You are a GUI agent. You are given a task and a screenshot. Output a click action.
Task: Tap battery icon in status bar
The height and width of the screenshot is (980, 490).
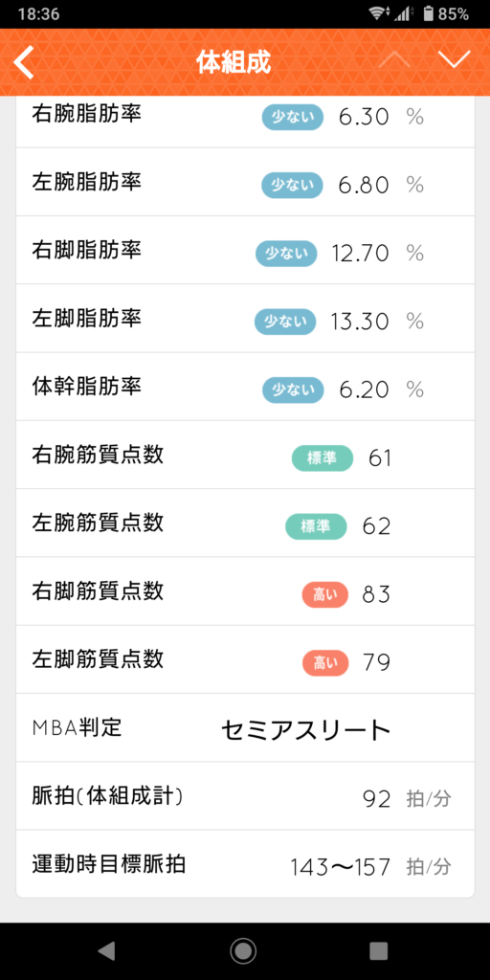(x=428, y=13)
